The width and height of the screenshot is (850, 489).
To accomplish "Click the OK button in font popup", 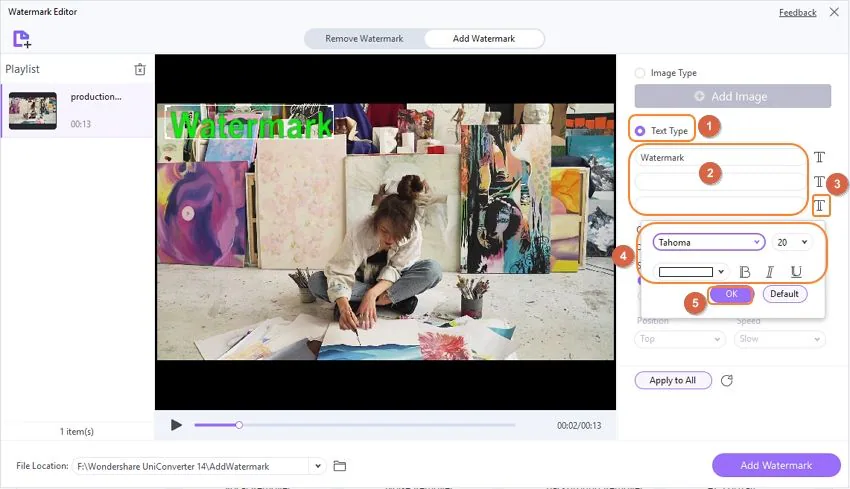I will coord(731,294).
